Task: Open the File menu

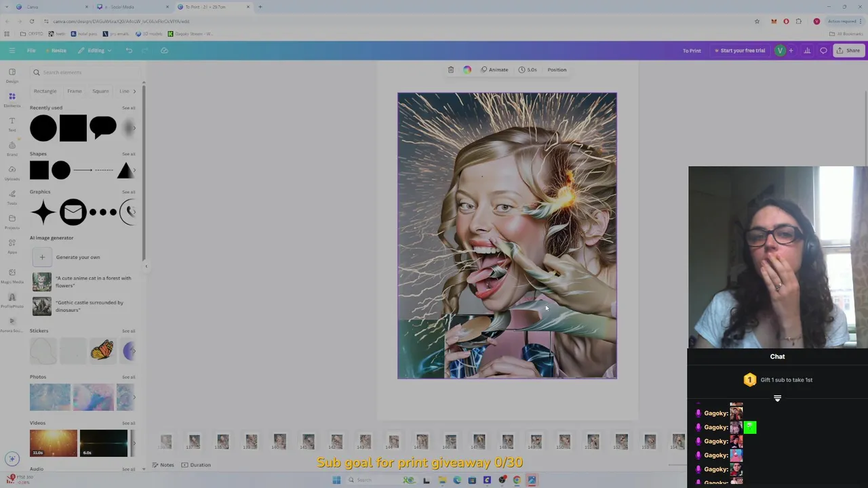Action: 31,50
